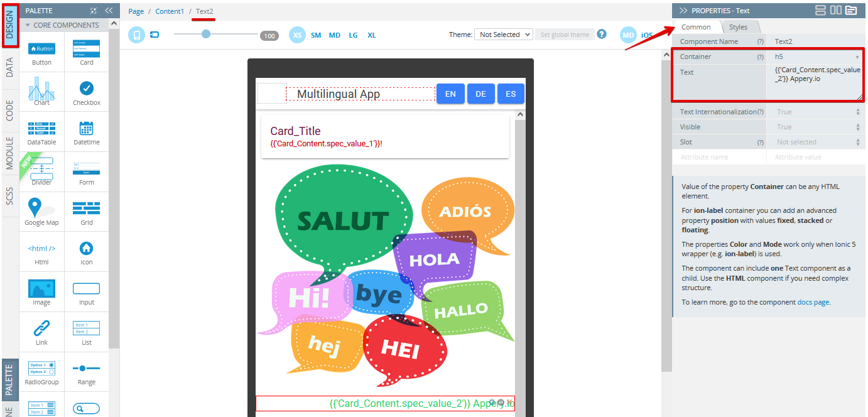868x417 pixels.
Task: Switch to the Common properties tab
Action: pyautogui.click(x=696, y=27)
